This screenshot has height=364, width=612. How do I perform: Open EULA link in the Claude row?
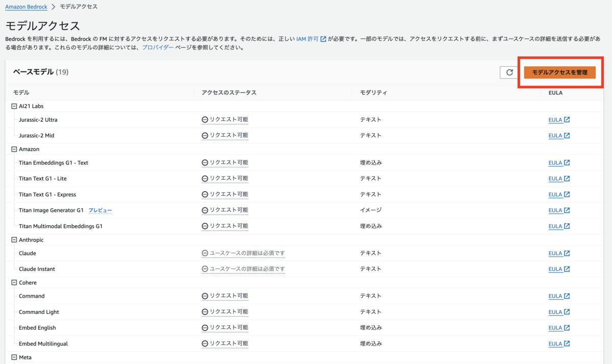[x=559, y=253]
